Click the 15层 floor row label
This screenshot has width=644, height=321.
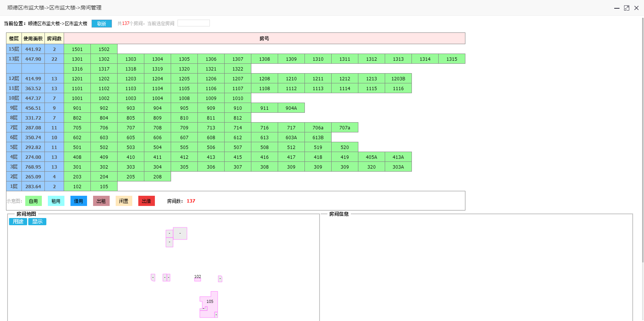14,49
